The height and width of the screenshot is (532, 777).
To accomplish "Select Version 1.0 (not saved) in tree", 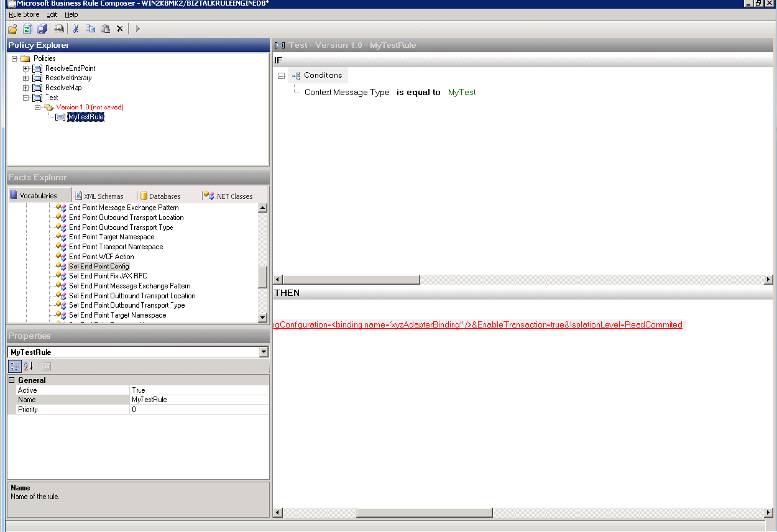I will click(x=90, y=108).
